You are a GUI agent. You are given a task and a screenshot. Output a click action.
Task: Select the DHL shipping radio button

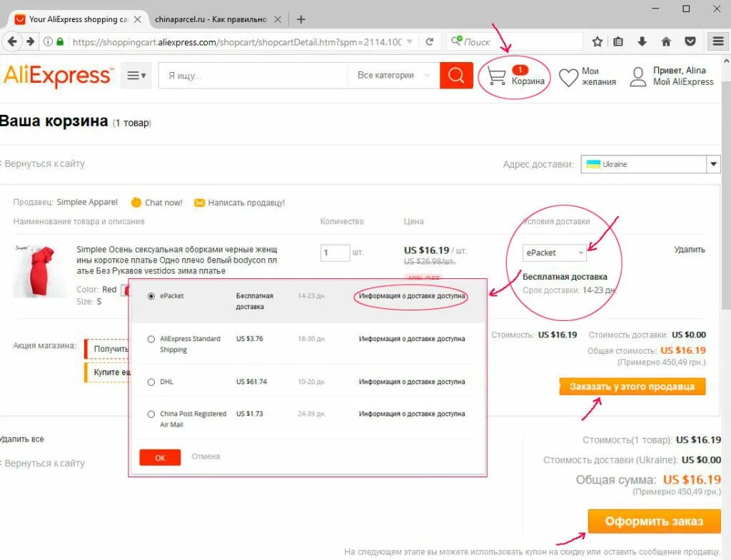click(x=151, y=382)
